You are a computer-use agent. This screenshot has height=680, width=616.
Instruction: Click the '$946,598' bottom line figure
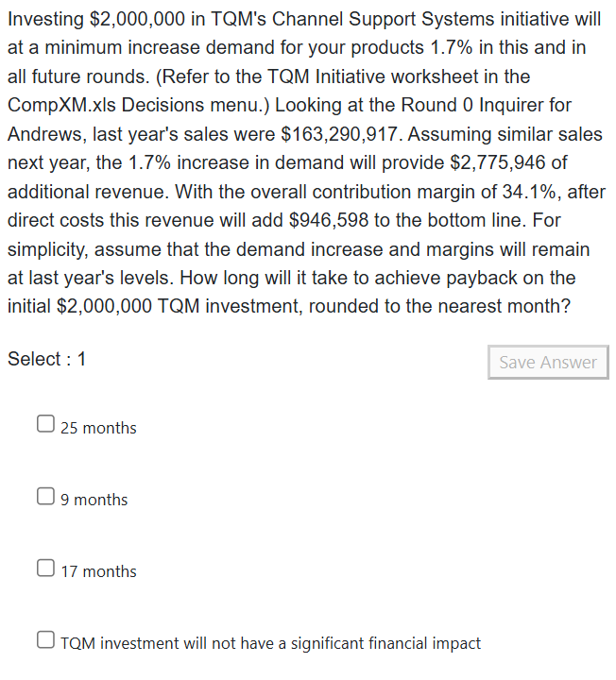(329, 220)
